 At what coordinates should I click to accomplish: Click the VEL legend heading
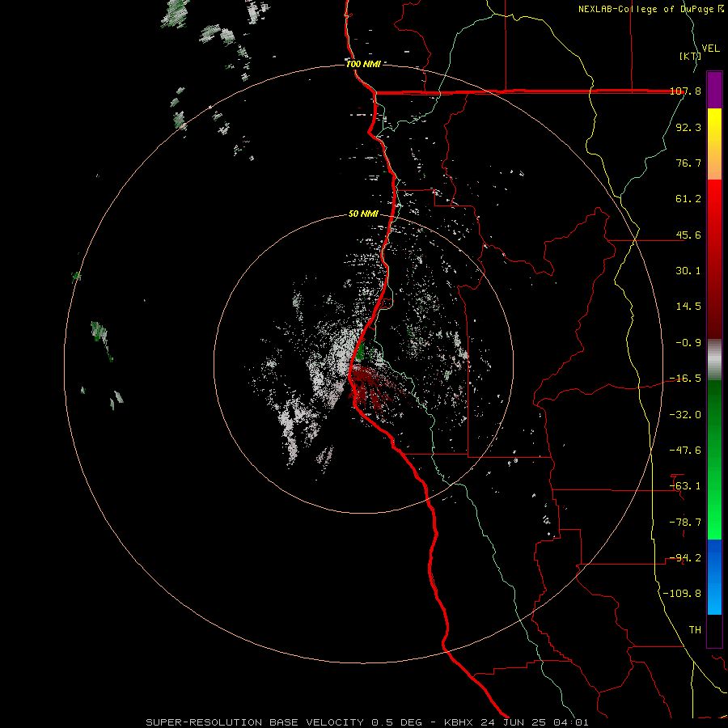[710, 49]
